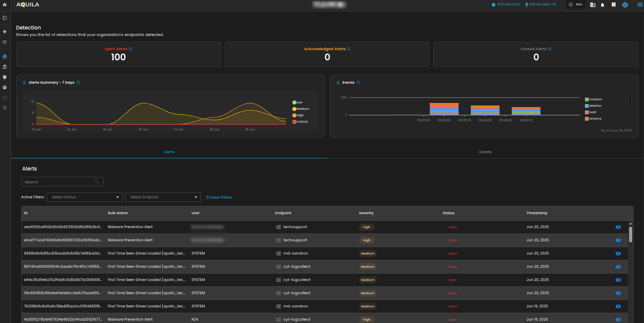Click the Clear Filters link
Screen dimensions: 644x323
coord(219,197)
